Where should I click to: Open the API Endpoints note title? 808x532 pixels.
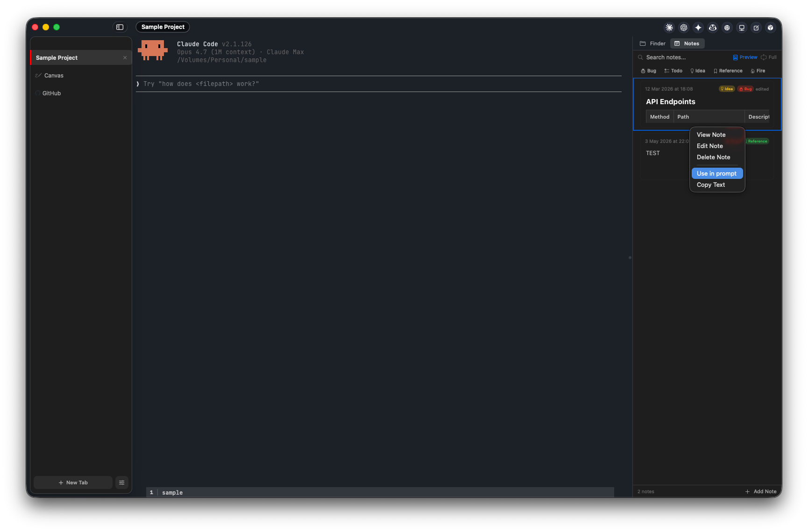point(670,102)
